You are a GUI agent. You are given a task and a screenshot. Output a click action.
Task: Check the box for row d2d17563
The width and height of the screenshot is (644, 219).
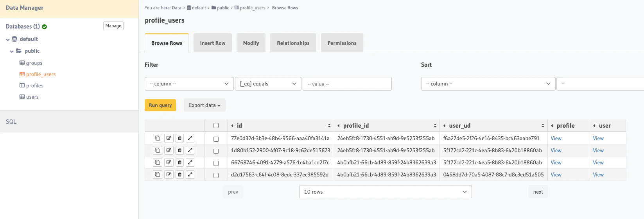pos(216,175)
